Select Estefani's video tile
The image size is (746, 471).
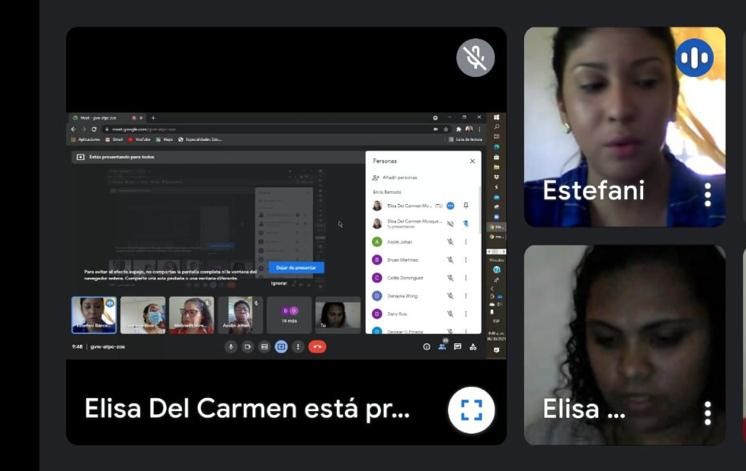coord(625,127)
